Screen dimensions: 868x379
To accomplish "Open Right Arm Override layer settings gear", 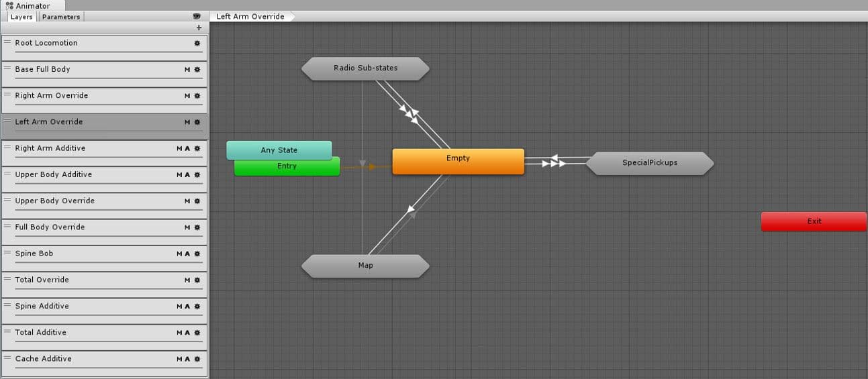I will [x=197, y=95].
